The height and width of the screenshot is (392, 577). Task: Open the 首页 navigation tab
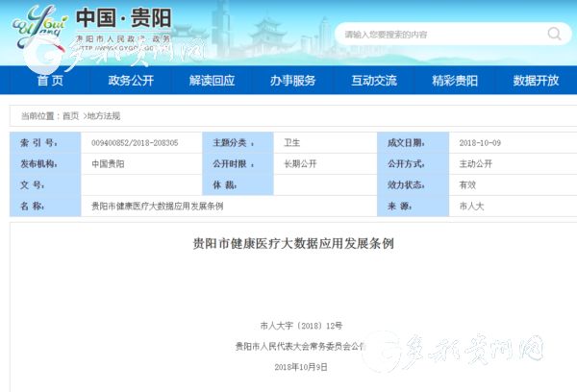pos(50,80)
